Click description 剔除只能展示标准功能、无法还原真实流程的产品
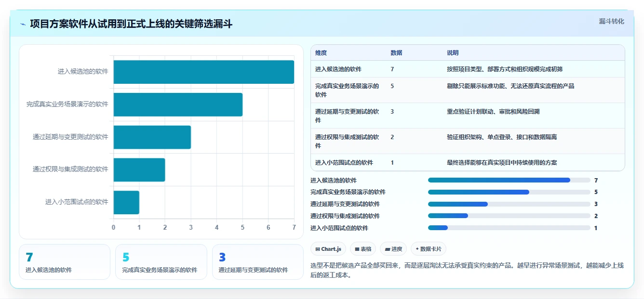644x299 pixels. (510, 86)
